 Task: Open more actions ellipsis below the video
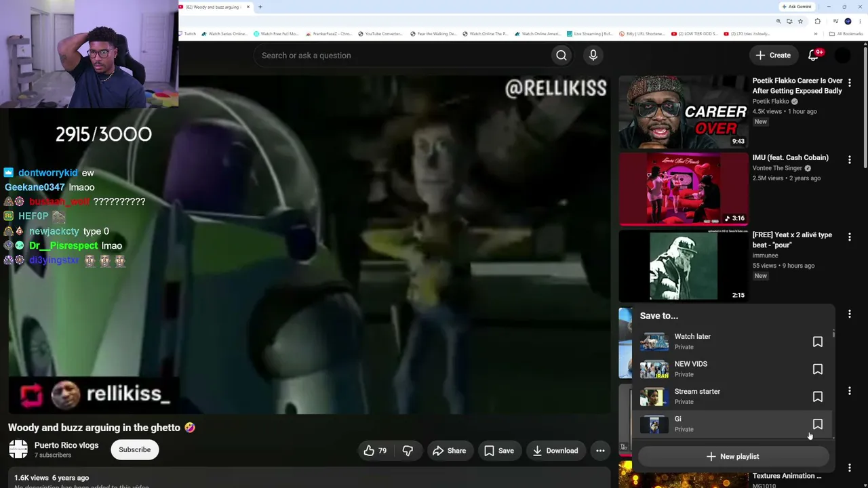click(600, 451)
